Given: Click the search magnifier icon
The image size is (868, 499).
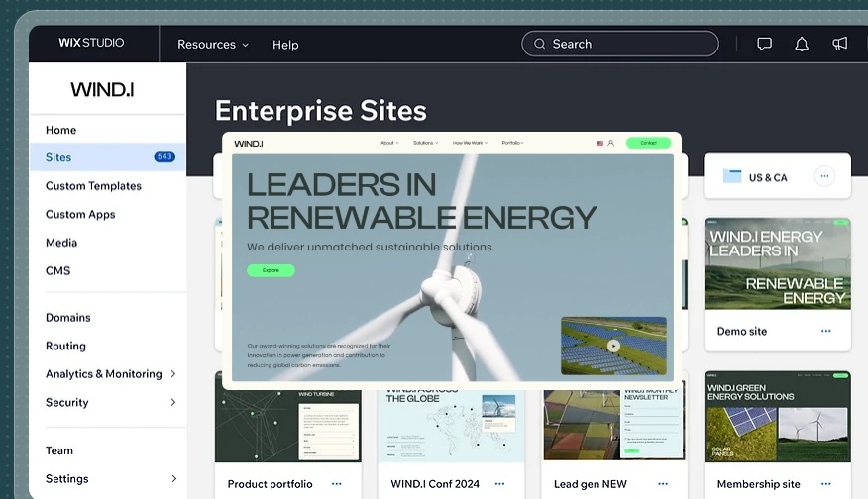Looking at the screenshot, I should pos(539,44).
